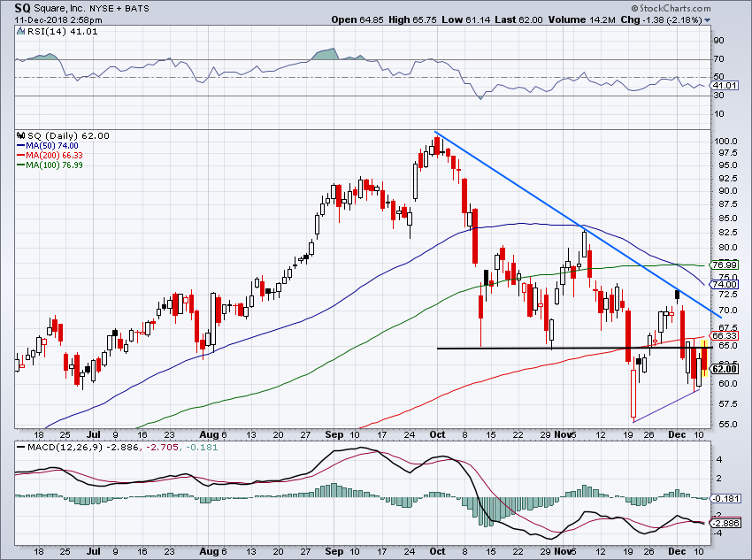This screenshot has width=752, height=560.
Task: Select the Square, Inc. company name
Action: point(59,8)
